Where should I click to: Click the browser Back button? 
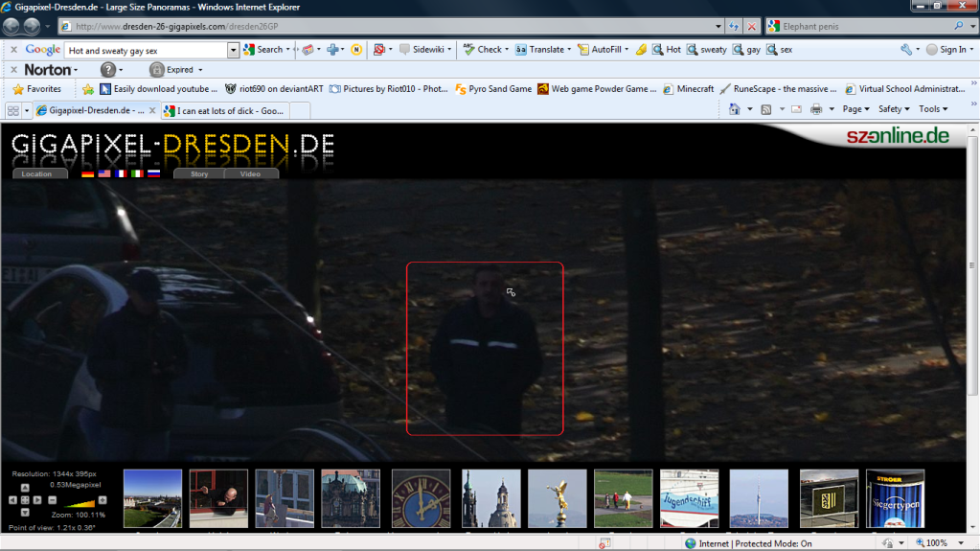click(x=11, y=26)
